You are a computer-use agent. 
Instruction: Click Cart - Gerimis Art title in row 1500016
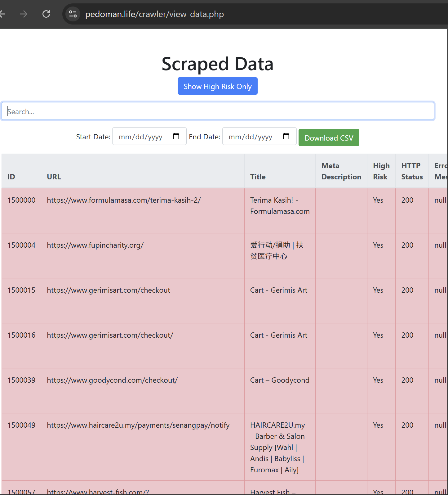tap(279, 335)
